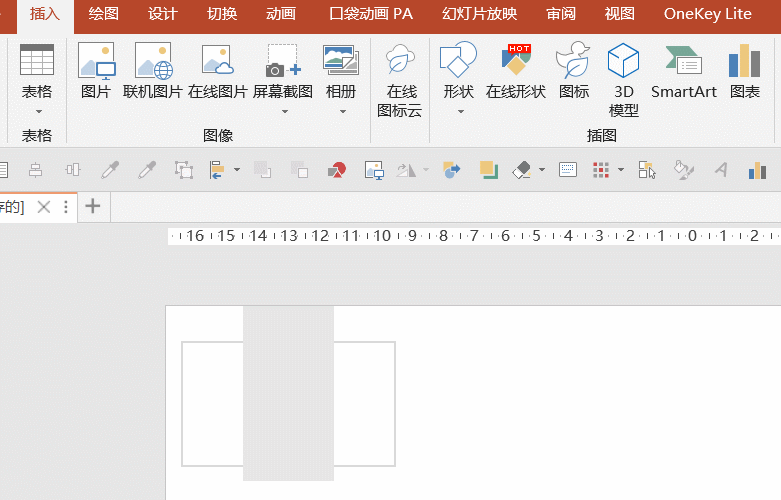Switch to the 设计 tab
The height and width of the screenshot is (500, 781).
pos(163,14)
